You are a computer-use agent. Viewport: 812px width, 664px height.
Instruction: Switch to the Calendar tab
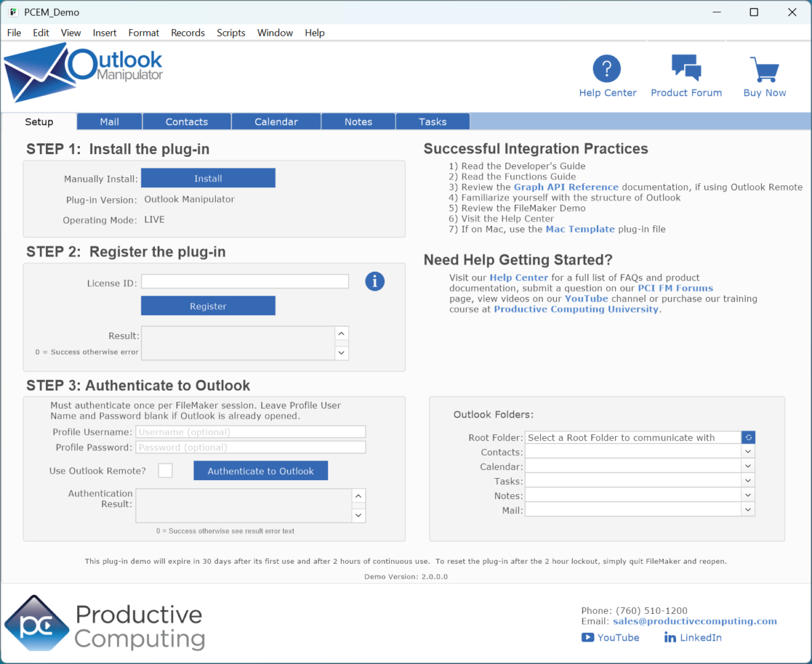(x=276, y=122)
